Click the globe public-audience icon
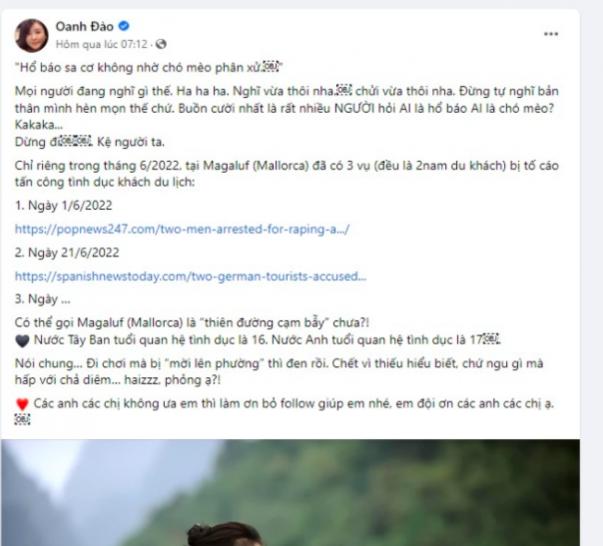 tap(161, 44)
